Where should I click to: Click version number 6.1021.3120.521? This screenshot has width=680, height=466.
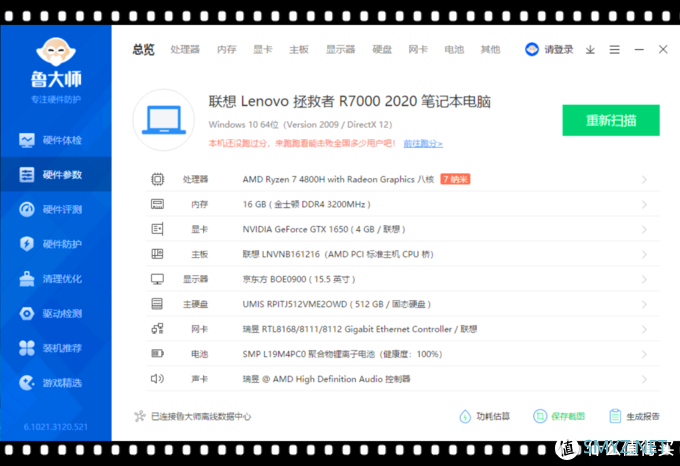(x=56, y=427)
